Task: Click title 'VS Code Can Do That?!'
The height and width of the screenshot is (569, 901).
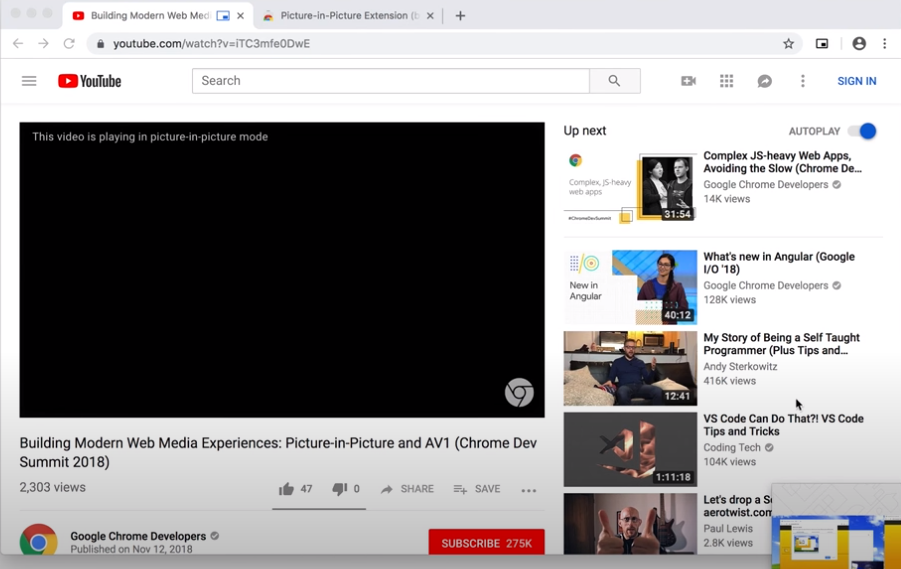Action: (x=783, y=425)
